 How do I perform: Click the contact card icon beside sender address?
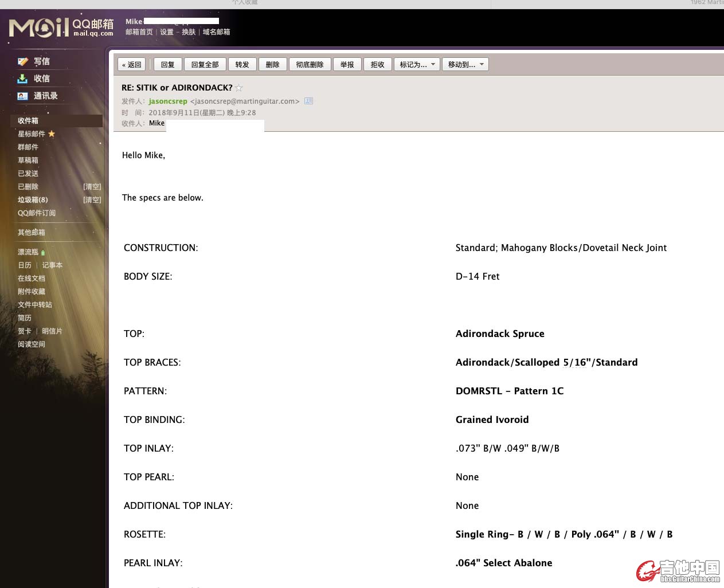coord(308,101)
